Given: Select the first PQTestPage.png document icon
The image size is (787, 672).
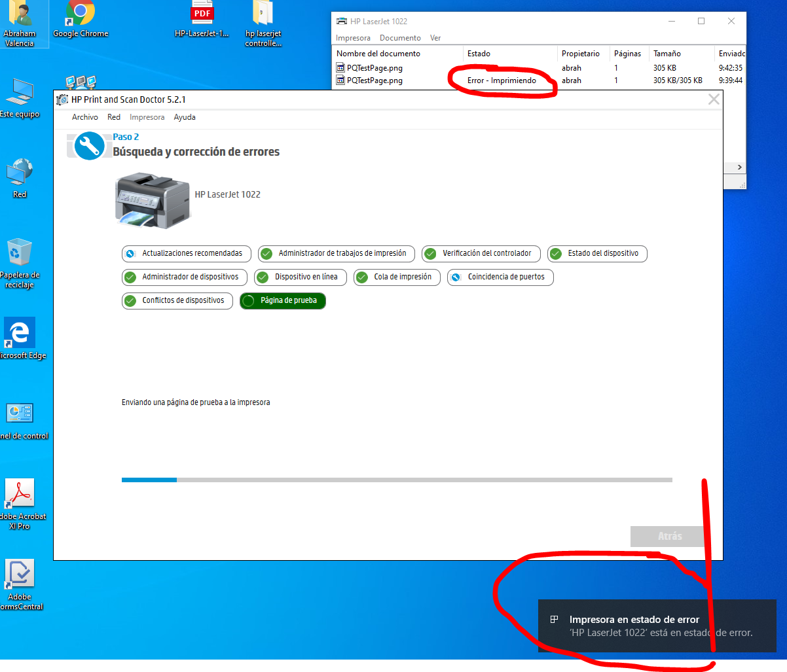Looking at the screenshot, I should tap(341, 67).
